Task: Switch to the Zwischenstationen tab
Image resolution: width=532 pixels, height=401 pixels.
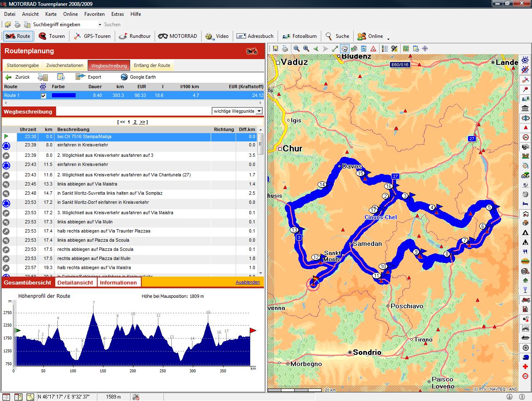Action: (x=65, y=65)
